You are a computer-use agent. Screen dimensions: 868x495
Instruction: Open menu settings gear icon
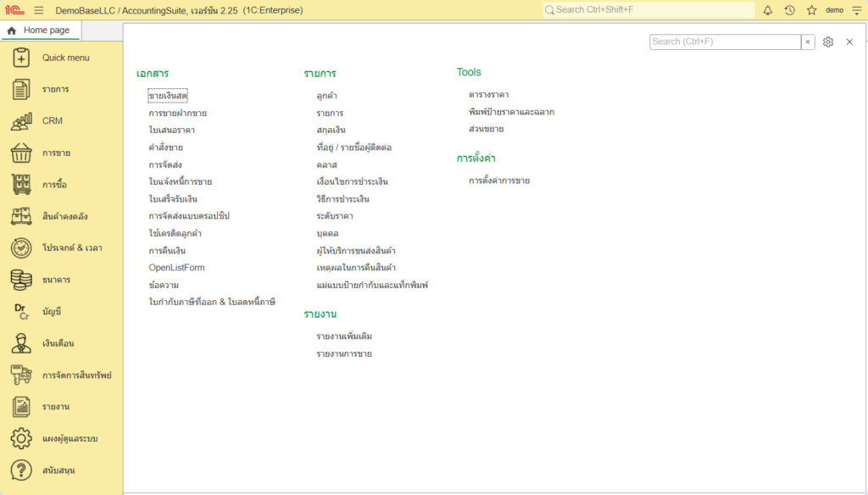pos(828,42)
